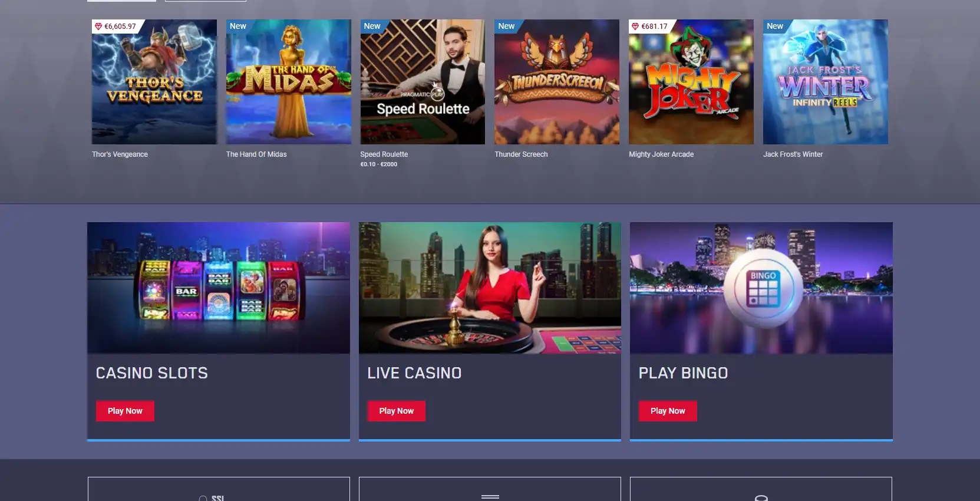
Task: Open Thor's Vengeance game thumbnail
Action: point(154,82)
